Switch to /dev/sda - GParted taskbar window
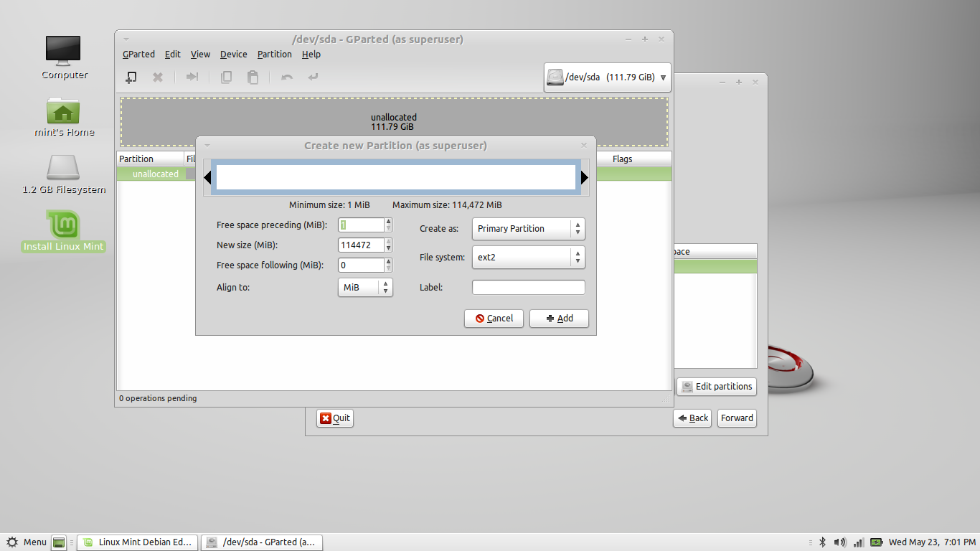 (262, 542)
